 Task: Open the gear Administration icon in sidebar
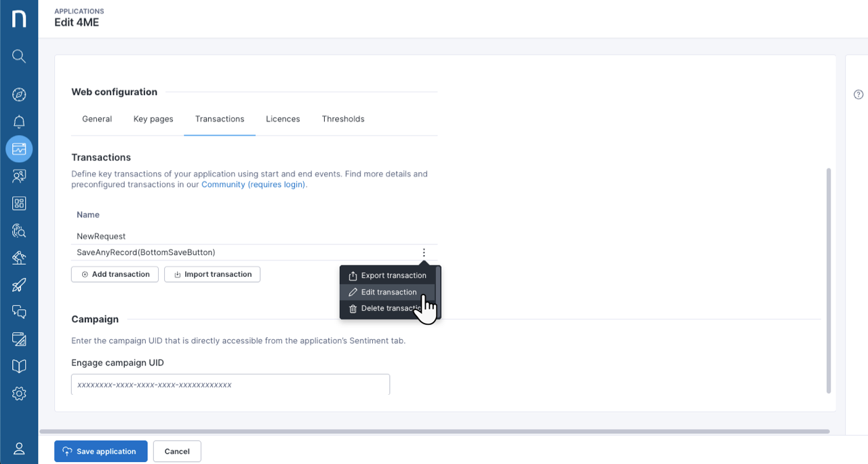19,393
